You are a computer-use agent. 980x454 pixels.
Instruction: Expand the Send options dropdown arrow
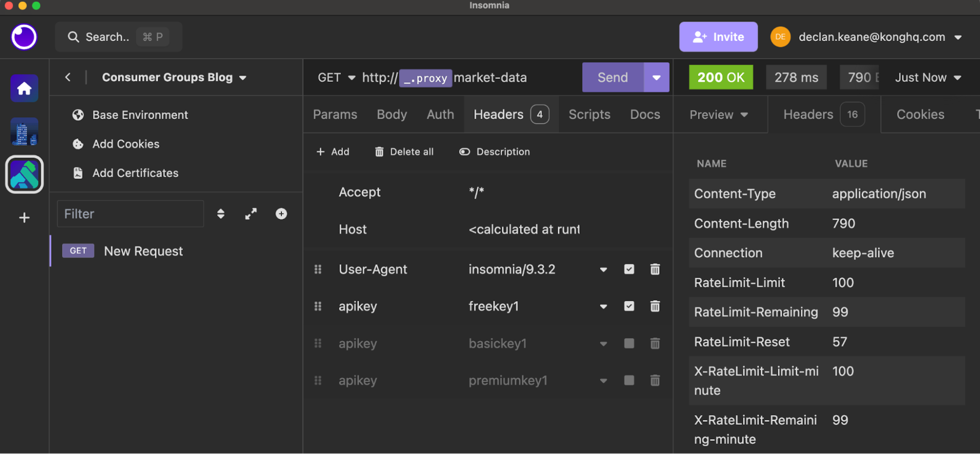tap(656, 77)
